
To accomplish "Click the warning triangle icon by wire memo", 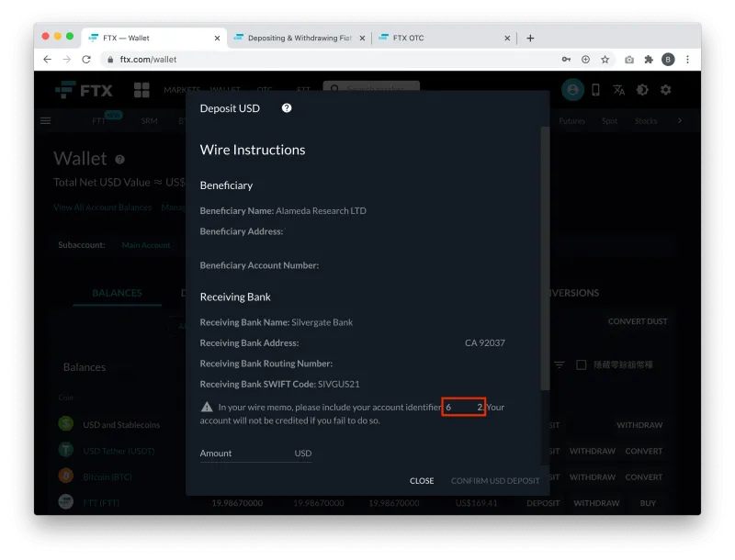I will pyautogui.click(x=207, y=407).
